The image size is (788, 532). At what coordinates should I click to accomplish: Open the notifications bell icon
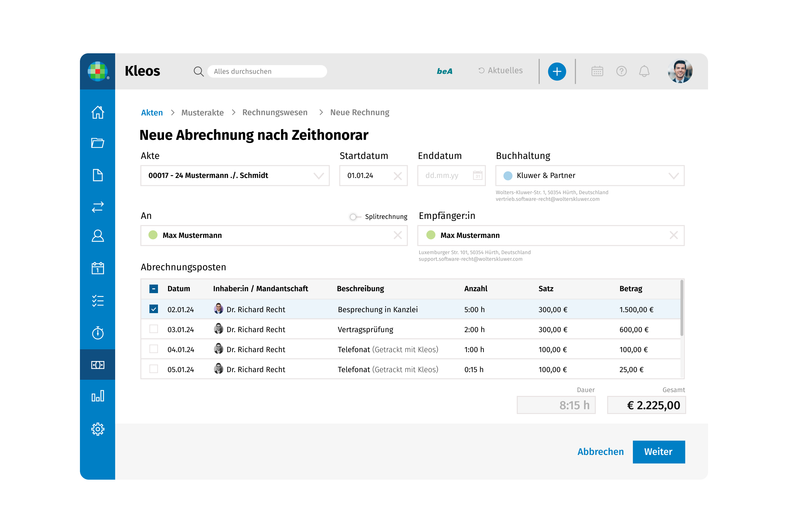(x=644, y=71)
